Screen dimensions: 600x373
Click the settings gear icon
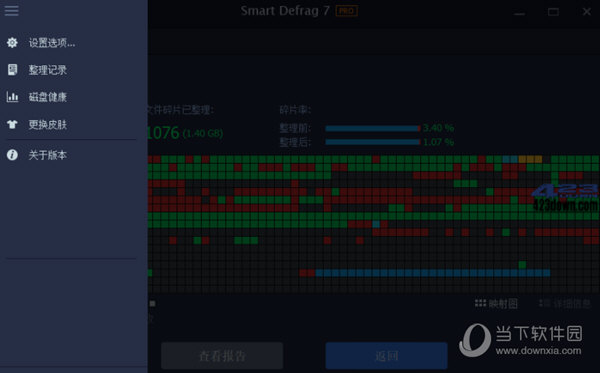pos(12,42)
